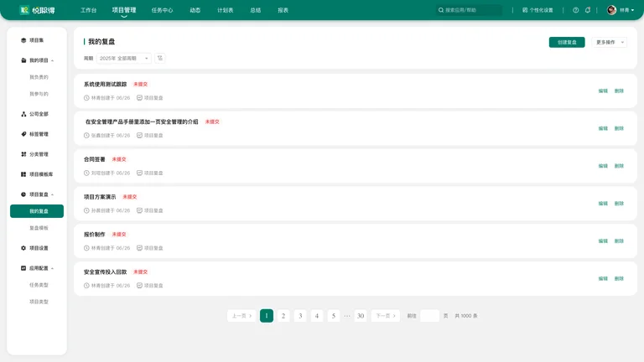
Task: Switch to the 工作台 top tab
Action: (x=88, y=10)
